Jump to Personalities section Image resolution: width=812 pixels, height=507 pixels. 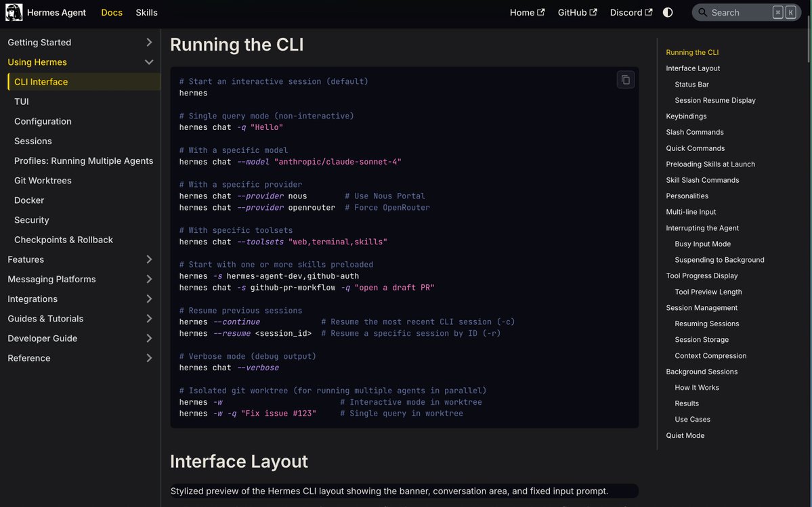[687, 196]
